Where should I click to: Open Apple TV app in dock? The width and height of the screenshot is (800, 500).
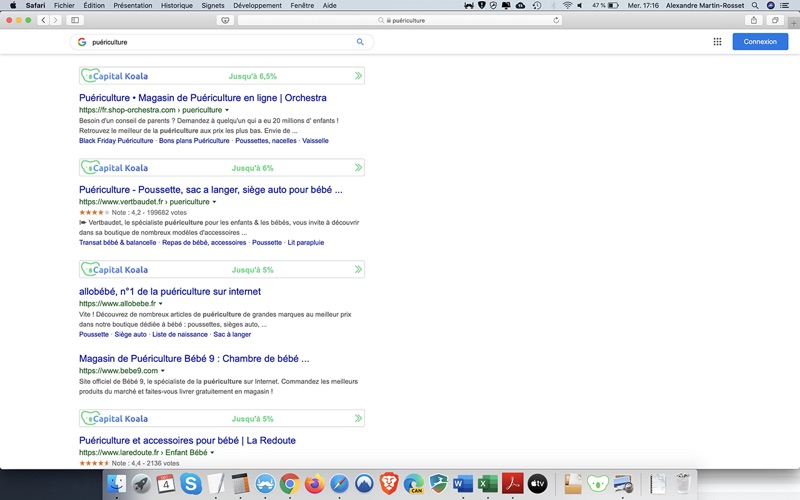[x=537, y=483]
